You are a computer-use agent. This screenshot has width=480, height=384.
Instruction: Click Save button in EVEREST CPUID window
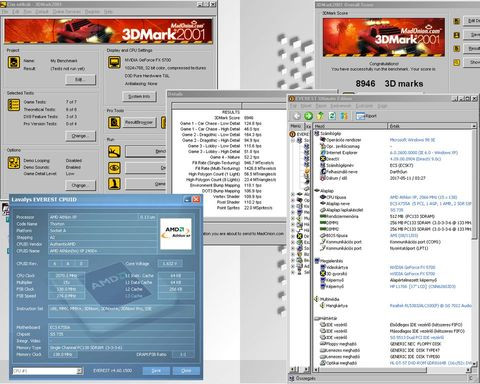click(156, 371)
